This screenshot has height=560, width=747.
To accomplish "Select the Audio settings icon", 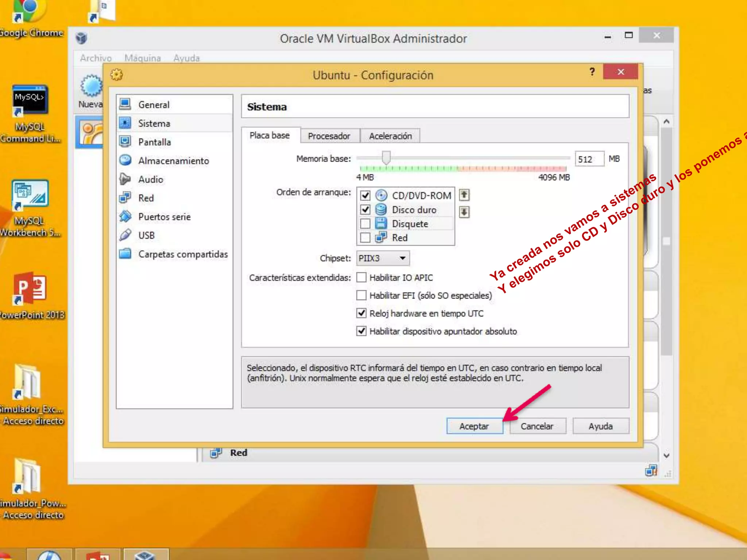I will 125,179.
